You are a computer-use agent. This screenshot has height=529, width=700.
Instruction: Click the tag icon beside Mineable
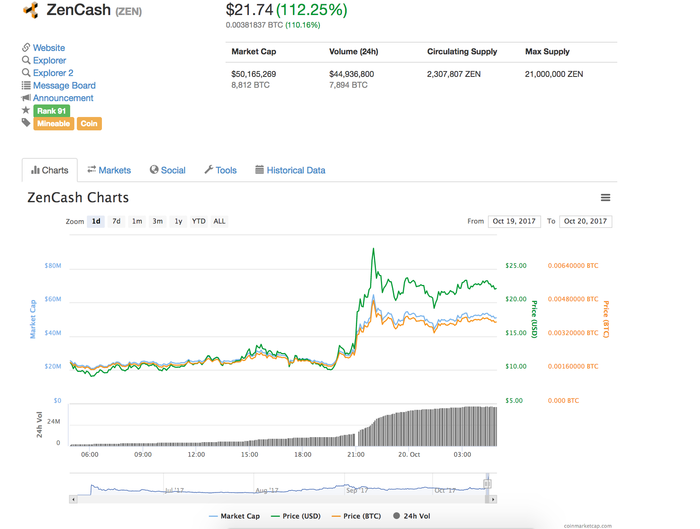pos(26,123)
